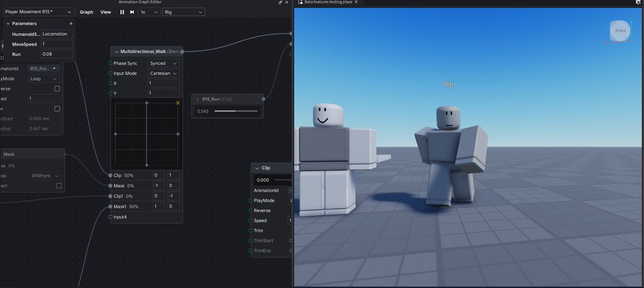Edit the TrimEnd 2.667 sec field
The image size is (644, 288).
coord(44,129)
